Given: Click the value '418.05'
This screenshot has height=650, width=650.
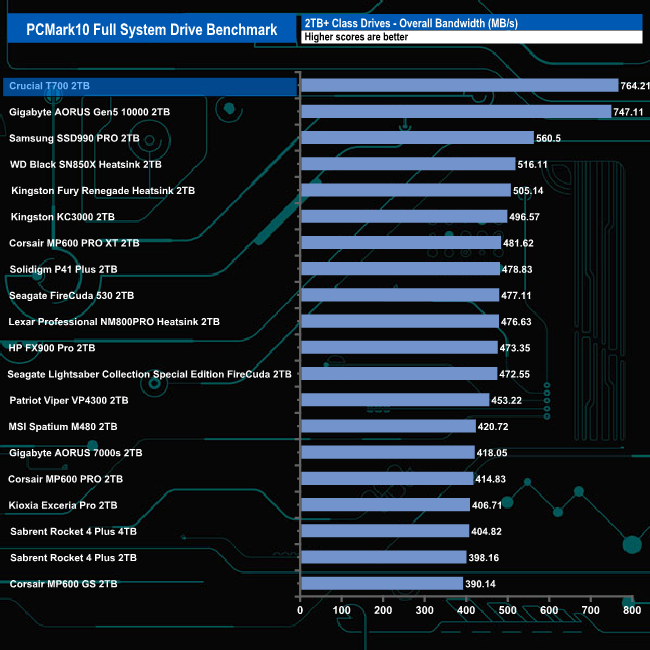Looking at the screenshot, I should point(492,453).
